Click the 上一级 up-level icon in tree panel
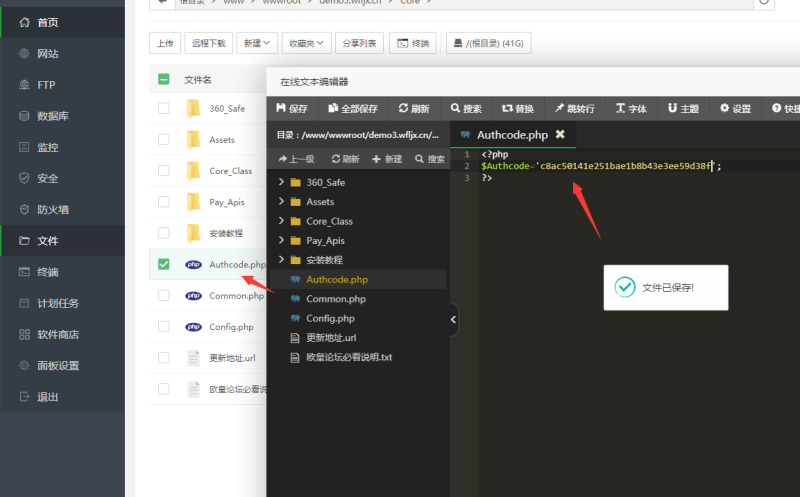The height and width of the screenshot is (497, 800). point(283,159)
